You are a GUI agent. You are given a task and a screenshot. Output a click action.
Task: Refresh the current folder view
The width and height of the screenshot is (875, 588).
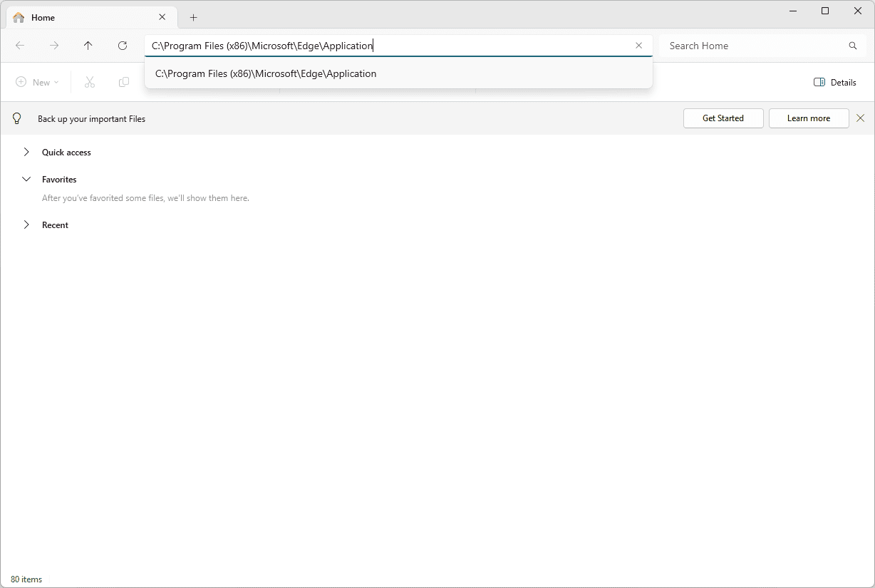coord(123,46)
